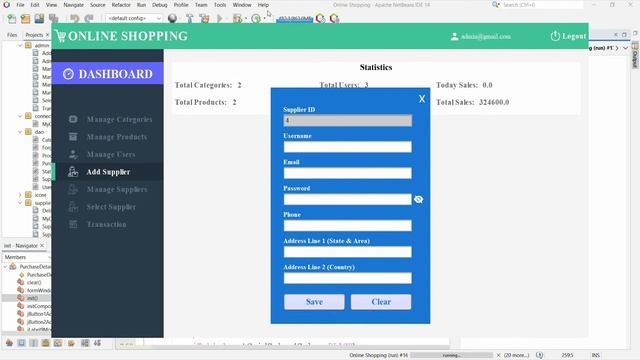Collapse the dao package node
Screen dimensions: 640x360
(x=20, y=132)
